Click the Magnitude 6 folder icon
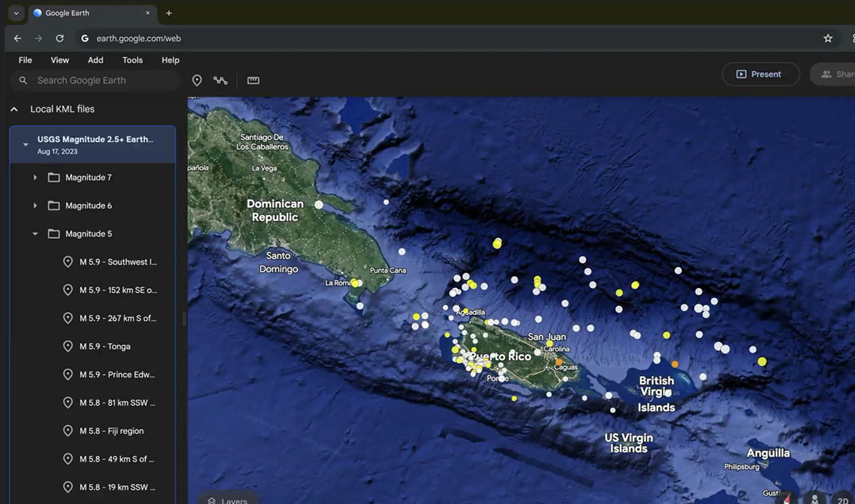855x504 pixels. 54,205
